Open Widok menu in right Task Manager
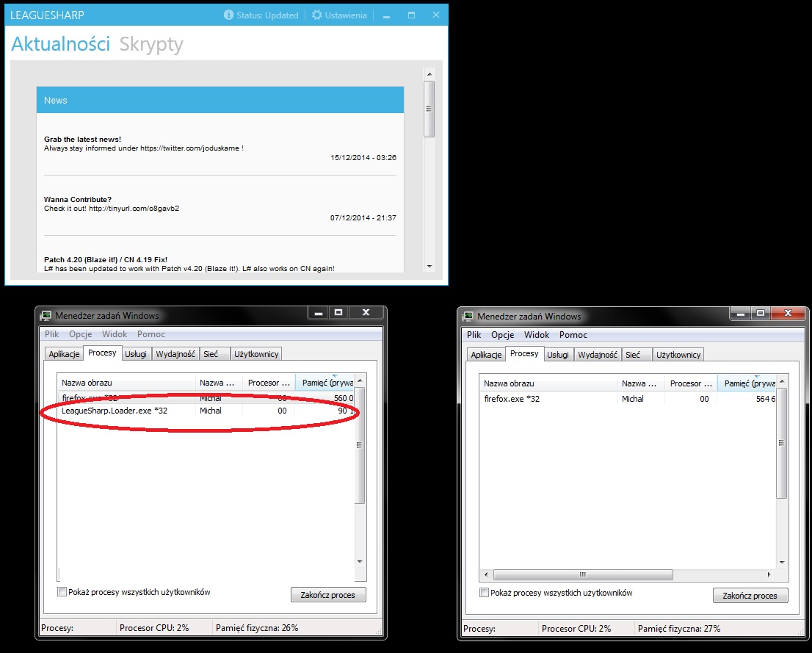The width and height of the screenshot is (812, 653). [537, 335]
